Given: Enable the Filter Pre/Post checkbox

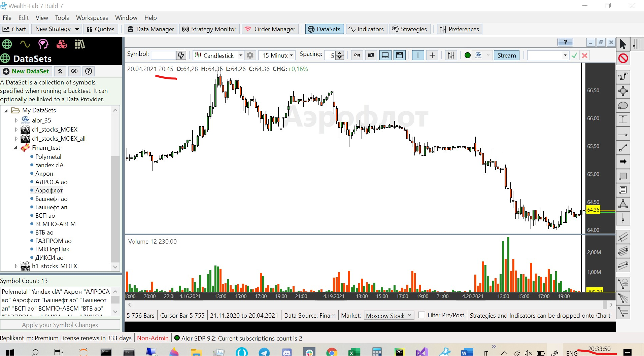Looking at the screenshot, I should pyautogui.click(x=421, y=315).
